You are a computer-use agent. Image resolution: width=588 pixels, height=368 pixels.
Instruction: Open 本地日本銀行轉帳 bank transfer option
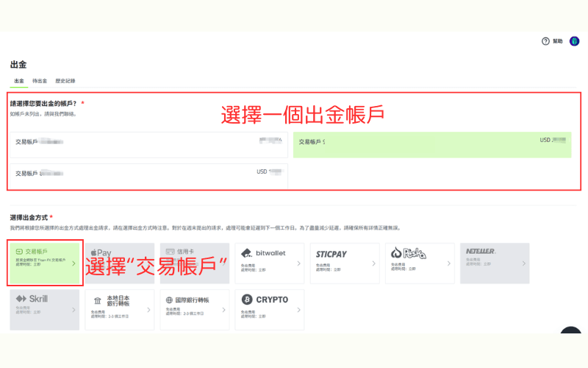[119, 309]
